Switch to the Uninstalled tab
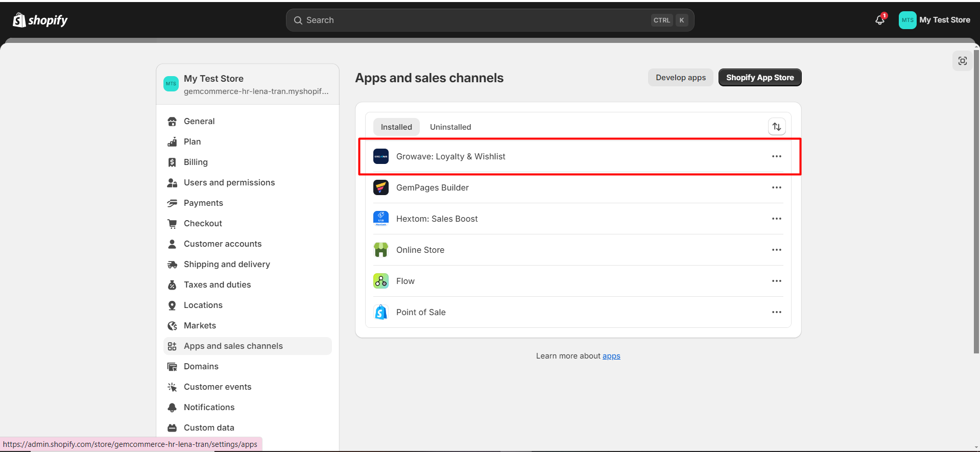The width and height of the screenshot is (980, 452). [450, 127]
